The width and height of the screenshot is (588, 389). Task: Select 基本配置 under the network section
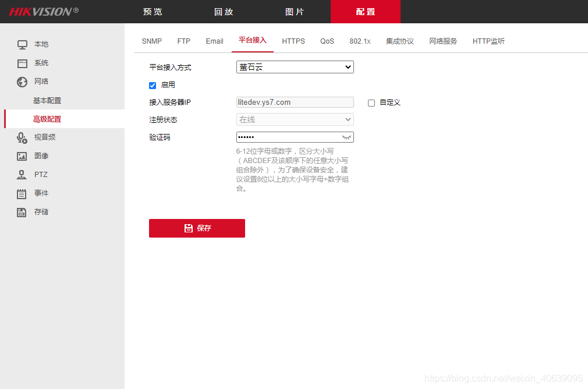(47, 100)
